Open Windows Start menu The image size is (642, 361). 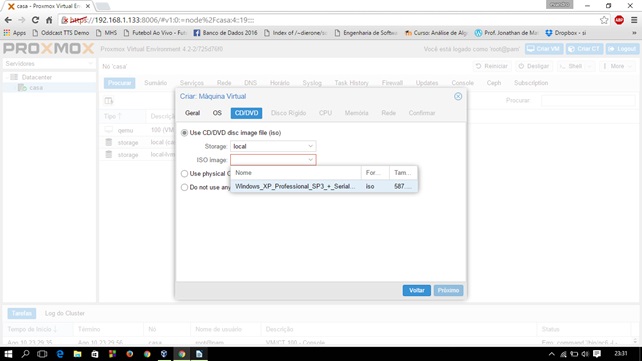pyautogui.click(x=8, y=354)
